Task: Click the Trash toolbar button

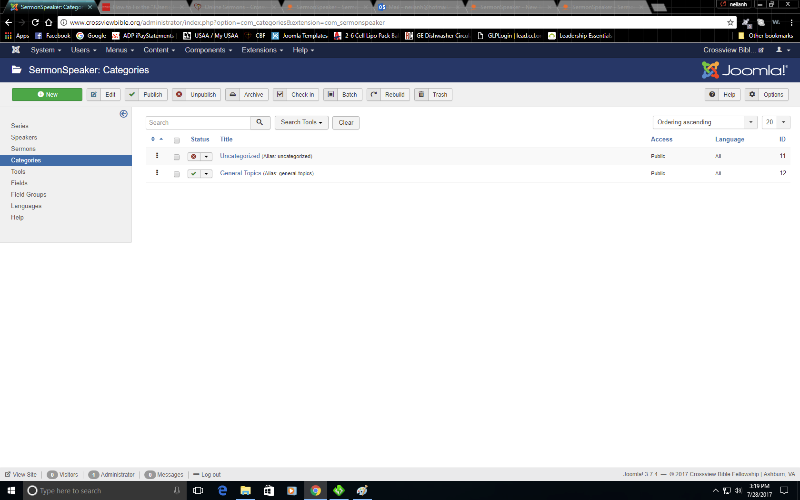Action: pyautogui.click(x=434, y=94)
